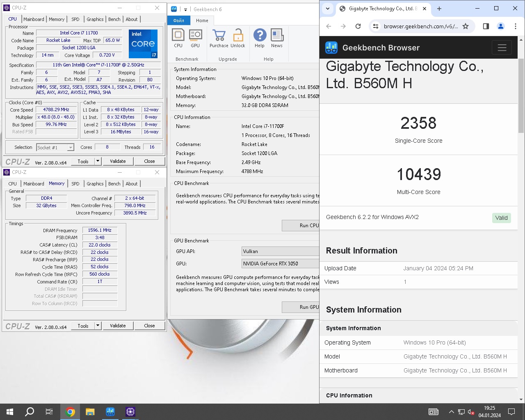525x420 pixels.
Task: Open the Geekbench Browser hamburger menu
Action: (x=502, y=48)
